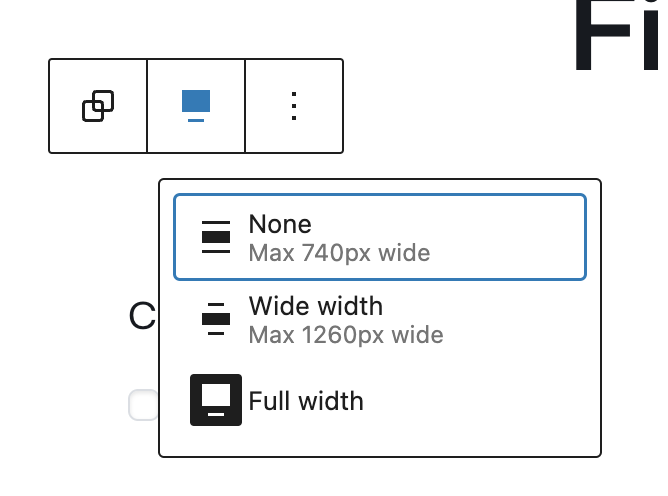Click the text beginning with "C" behind the popover
Viewport: 668px width, 496px height.
point(142,316)
